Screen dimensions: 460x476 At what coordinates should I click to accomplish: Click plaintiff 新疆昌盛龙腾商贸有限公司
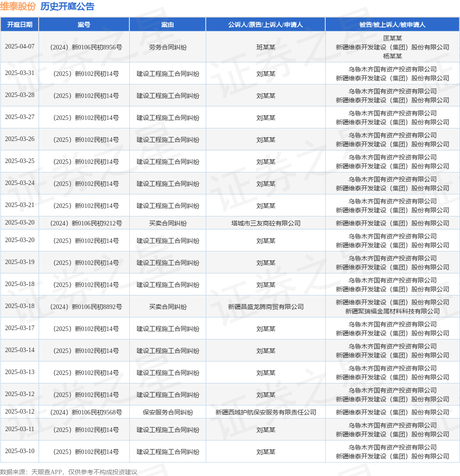265,306
